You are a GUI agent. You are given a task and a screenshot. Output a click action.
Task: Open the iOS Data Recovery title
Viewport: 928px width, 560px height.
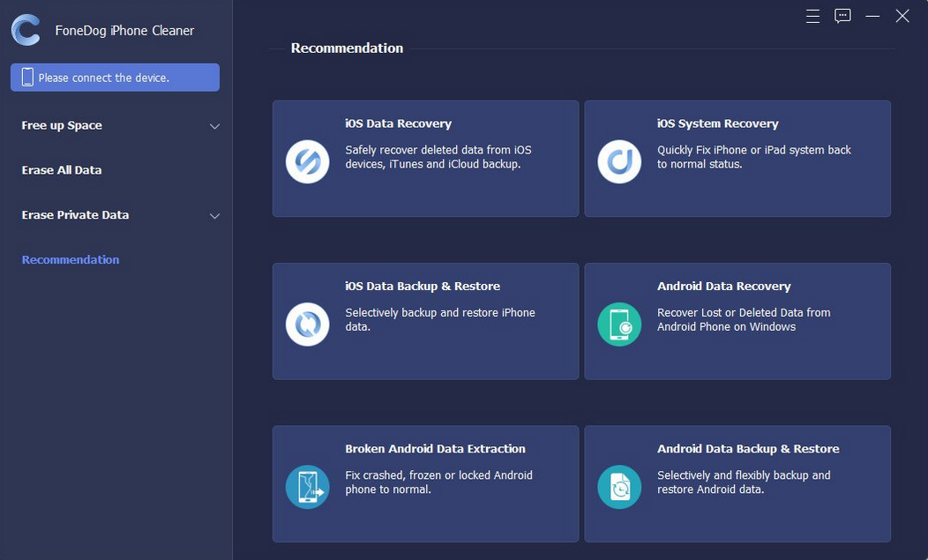point(399,123)
